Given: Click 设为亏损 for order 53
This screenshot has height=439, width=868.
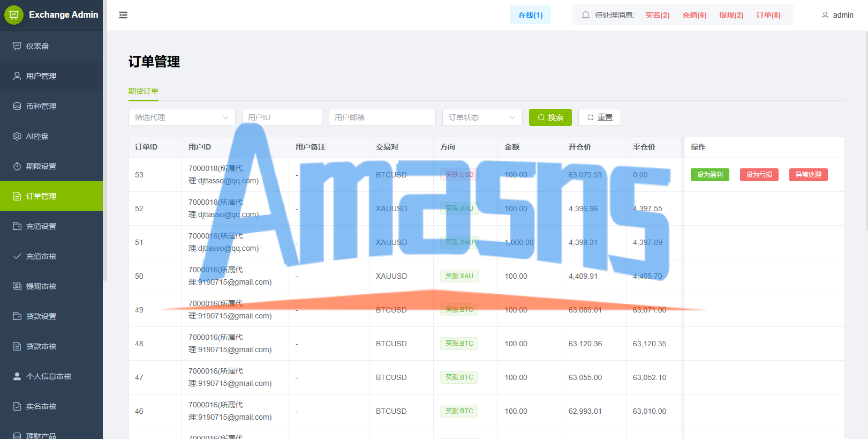Looking at the screenshot, I should [x=759, y=175].
